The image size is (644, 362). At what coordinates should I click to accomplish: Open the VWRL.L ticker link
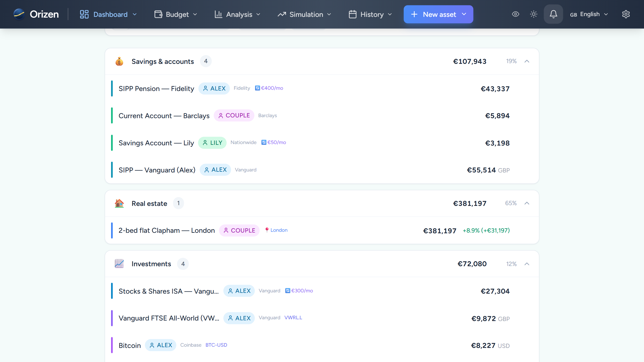tap(293, 318)
